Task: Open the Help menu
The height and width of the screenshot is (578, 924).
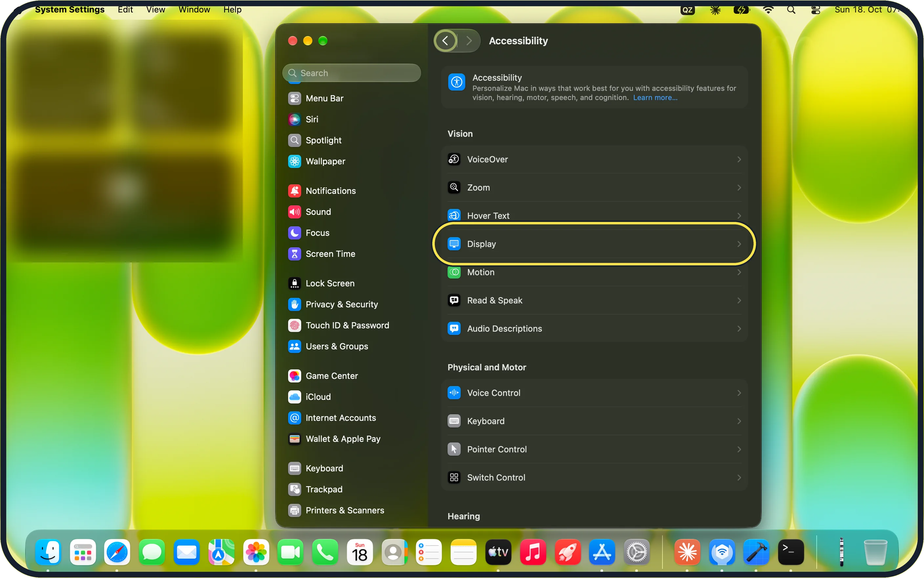Action: pos(232,10)
